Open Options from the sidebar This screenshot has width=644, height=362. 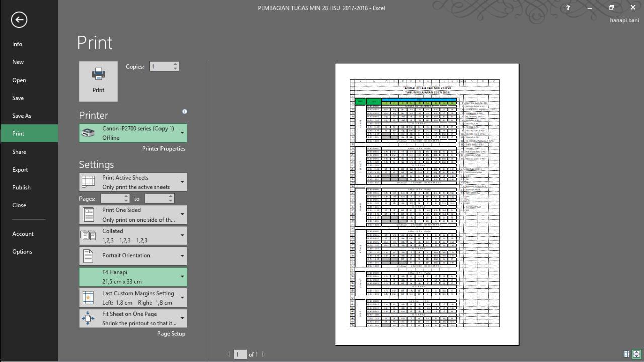22,251
